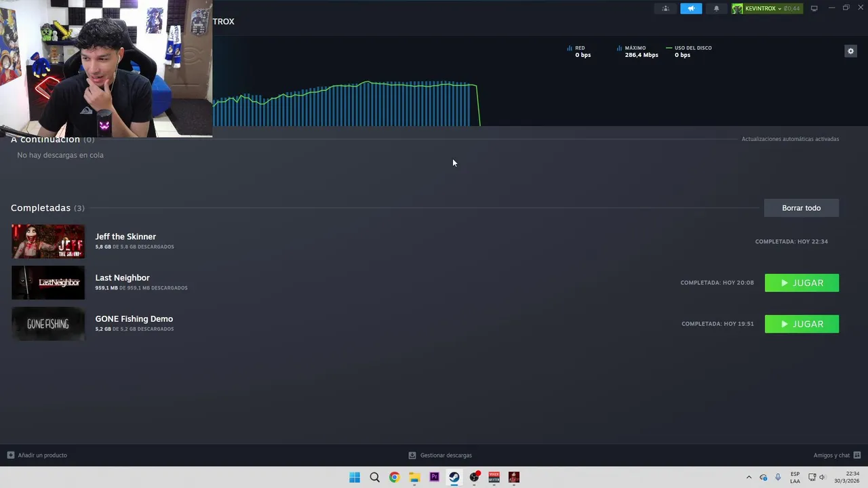This screenshot has height=488, width=868.
Task: Launch Google Chrome from the taskbar
Action: [394, 477]
